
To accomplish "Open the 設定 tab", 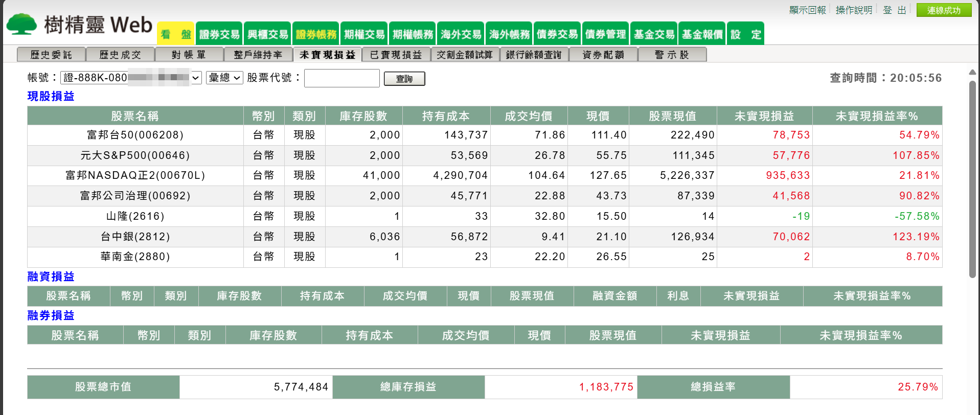I will pos(745,34).
